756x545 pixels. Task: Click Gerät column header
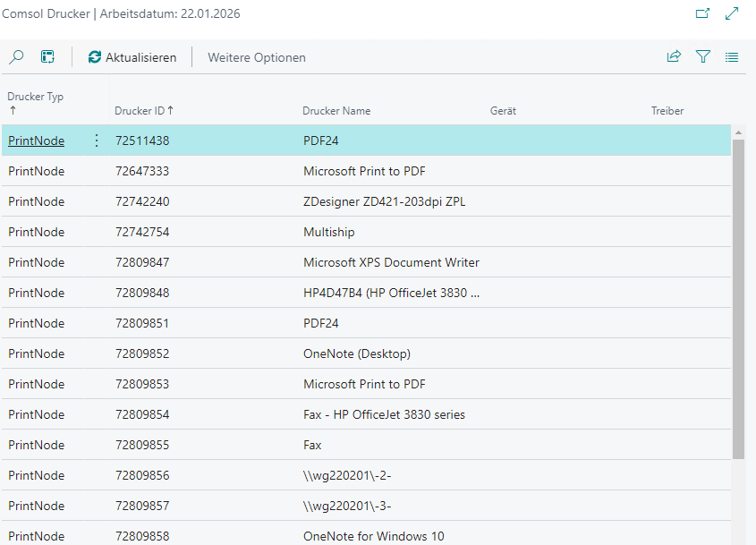pyautogui.click(x=503, y=110)
